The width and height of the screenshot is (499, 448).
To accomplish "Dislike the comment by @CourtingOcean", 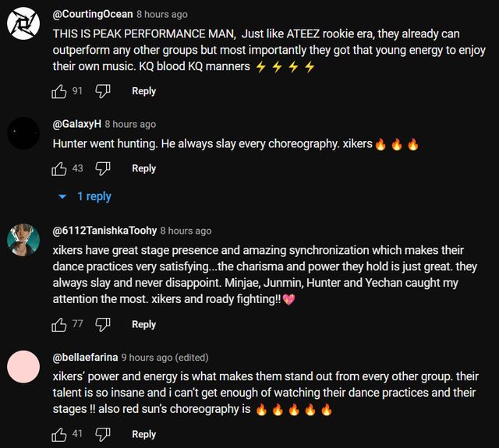I will [103, 91].
